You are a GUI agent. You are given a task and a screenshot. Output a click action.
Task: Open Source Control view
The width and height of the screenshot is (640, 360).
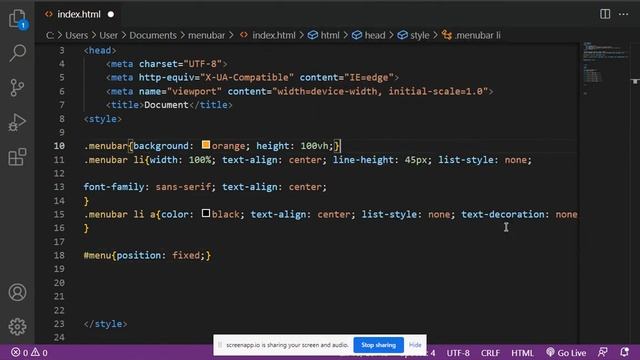pyautogui.click(x=17, y=87)
